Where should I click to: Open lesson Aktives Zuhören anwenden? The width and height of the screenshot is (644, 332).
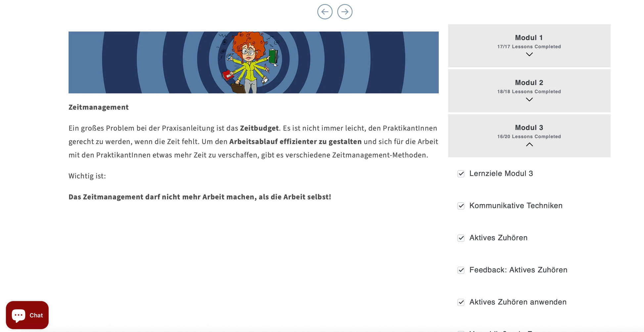pyautogui.click(x=518, y=302)
